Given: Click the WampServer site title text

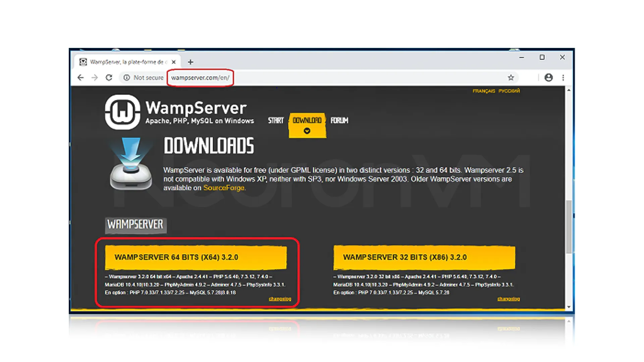Looking at the screenshot, I should tap(196, 108).
